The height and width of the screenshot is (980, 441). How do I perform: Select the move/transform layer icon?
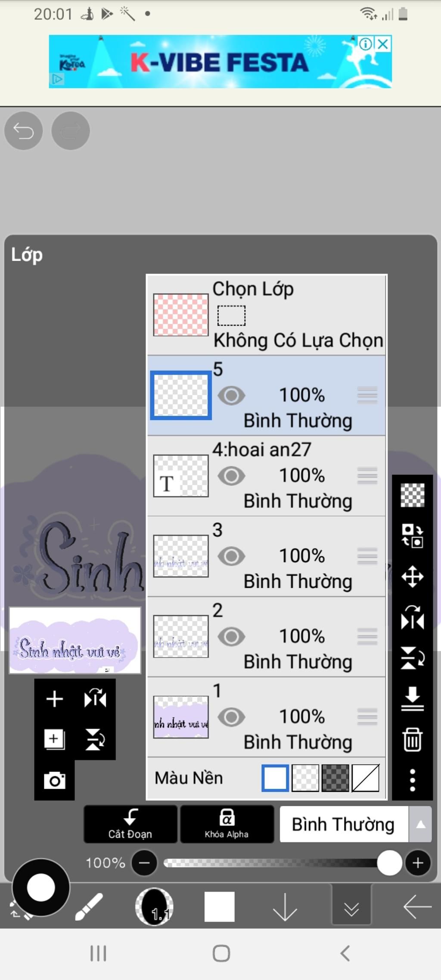(412, 577)
